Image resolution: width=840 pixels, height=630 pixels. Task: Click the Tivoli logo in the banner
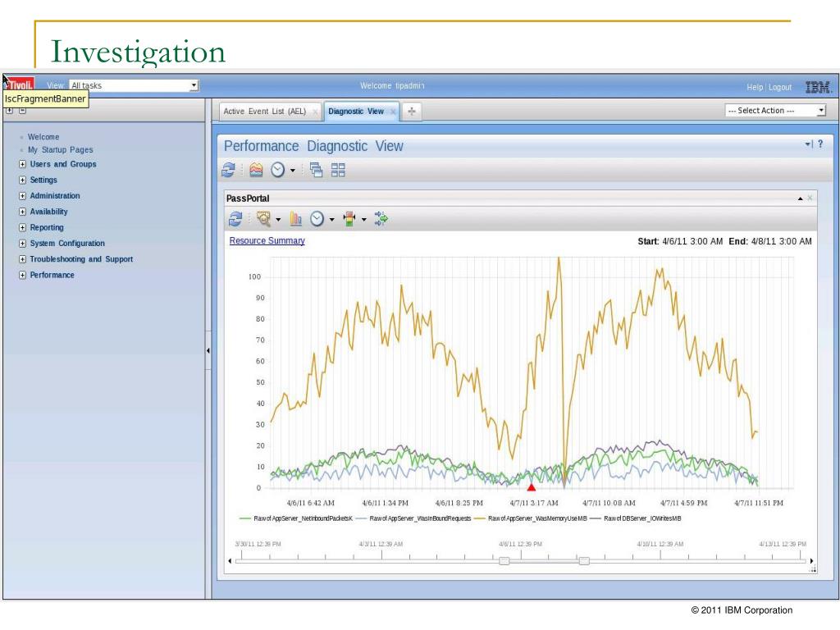(x=21, y=84)
